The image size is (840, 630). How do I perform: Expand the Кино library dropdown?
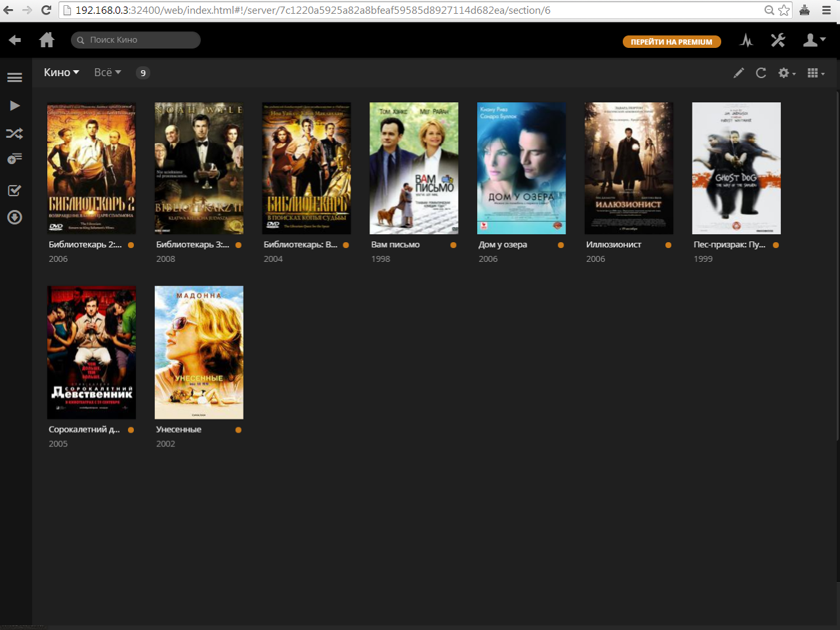pyautogui.click(x=62, y=72)
